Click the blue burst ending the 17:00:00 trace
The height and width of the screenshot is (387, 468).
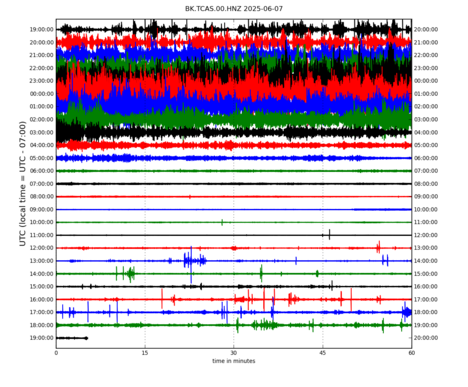point(407,312)
